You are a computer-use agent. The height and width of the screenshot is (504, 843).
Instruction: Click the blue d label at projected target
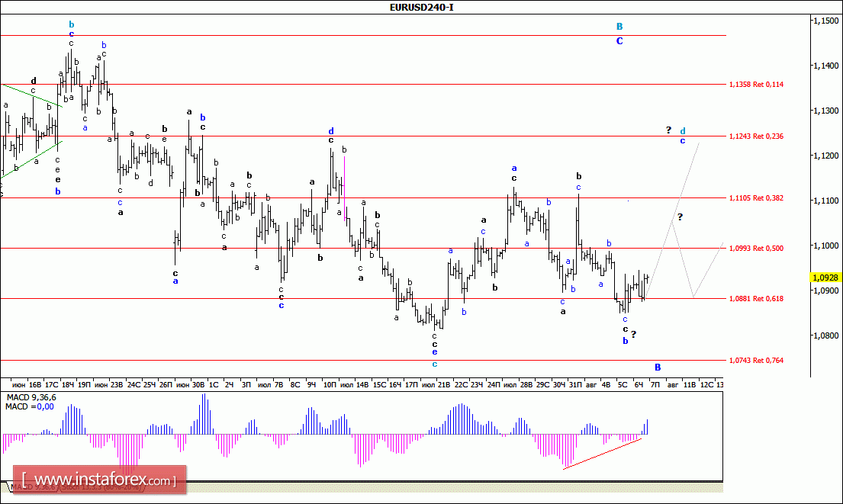pos(683,131)
